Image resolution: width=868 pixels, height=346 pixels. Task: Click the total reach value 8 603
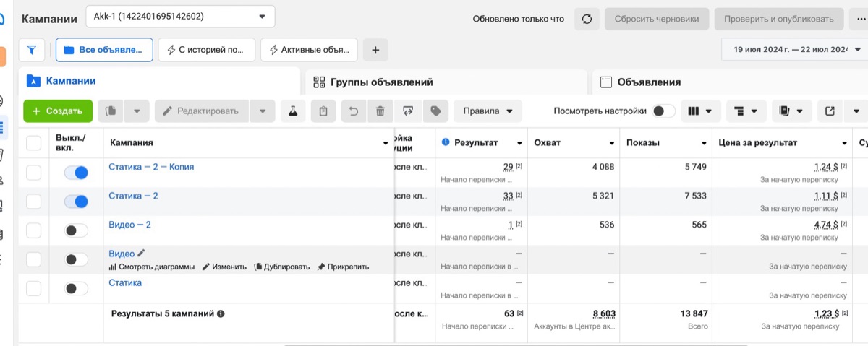604,313
